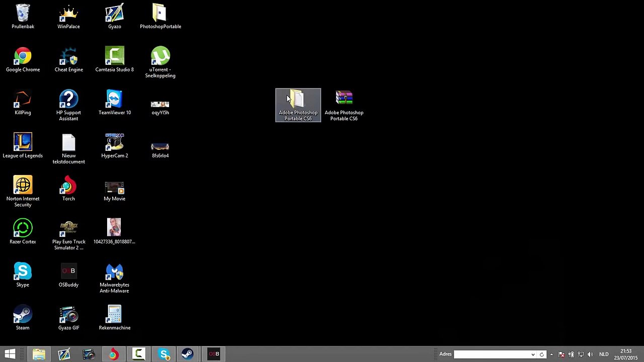Select the Malwarebytes Anti-Malware shortcut

114,278
